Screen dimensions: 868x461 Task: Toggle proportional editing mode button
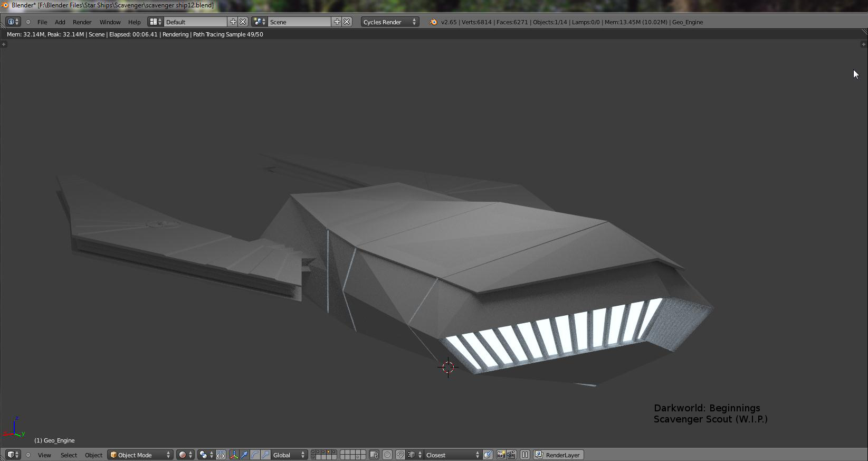[x=387, y=455]
